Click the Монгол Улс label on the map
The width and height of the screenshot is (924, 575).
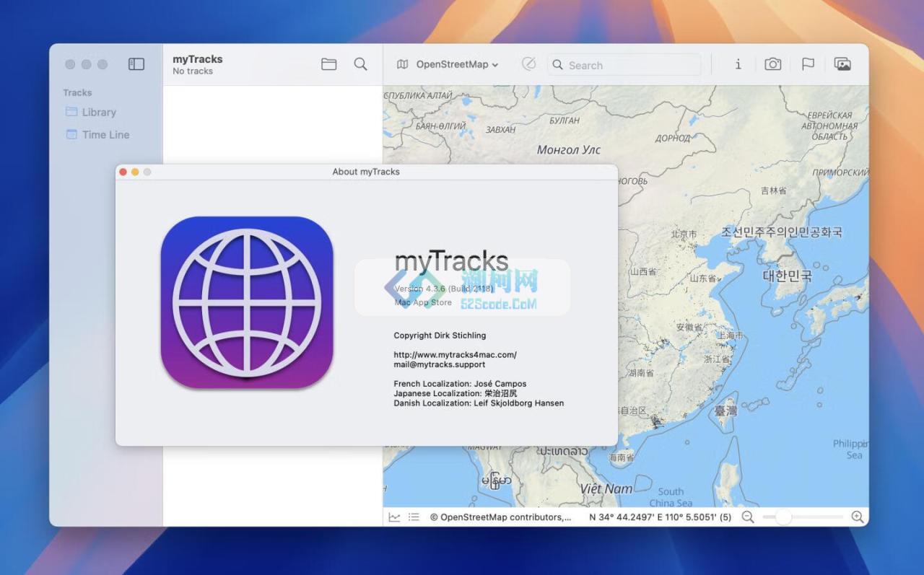coord(569,149)
